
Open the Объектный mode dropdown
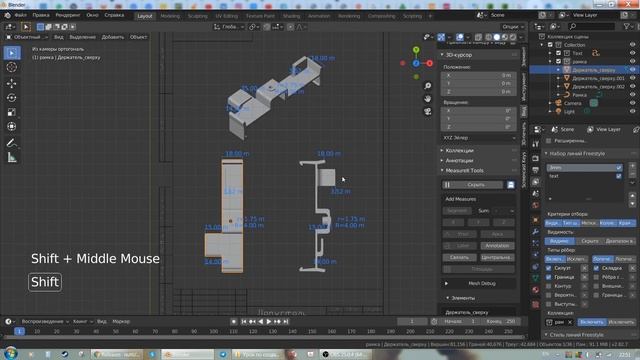point(27,37)
